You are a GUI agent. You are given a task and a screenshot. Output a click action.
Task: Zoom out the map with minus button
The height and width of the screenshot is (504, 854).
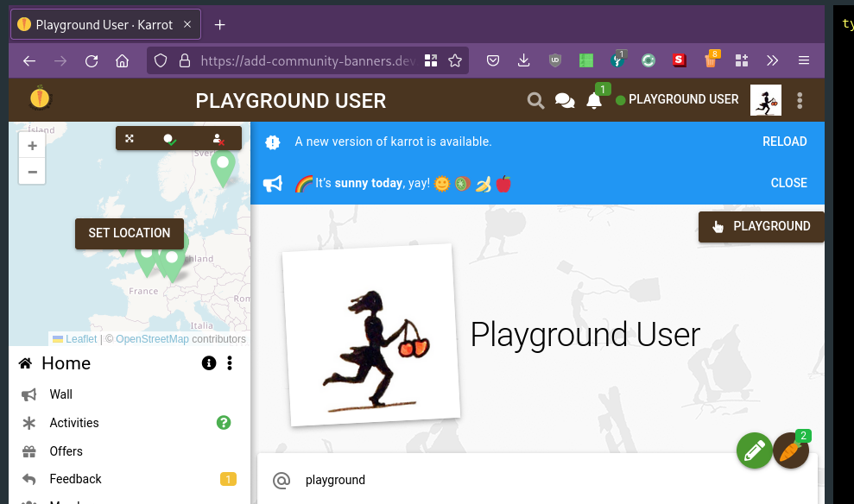(x=32, y=172)
